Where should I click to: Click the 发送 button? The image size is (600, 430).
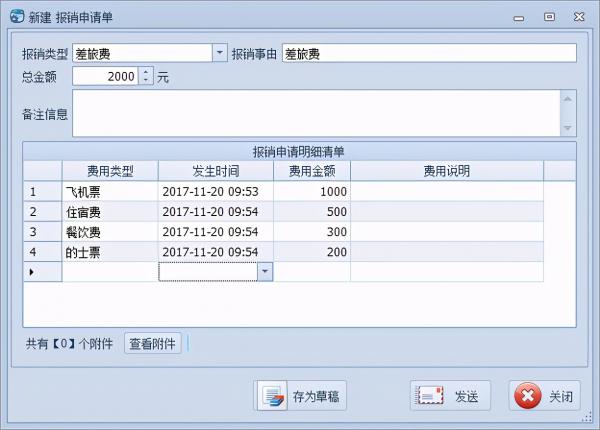click(x=450, y=396)
